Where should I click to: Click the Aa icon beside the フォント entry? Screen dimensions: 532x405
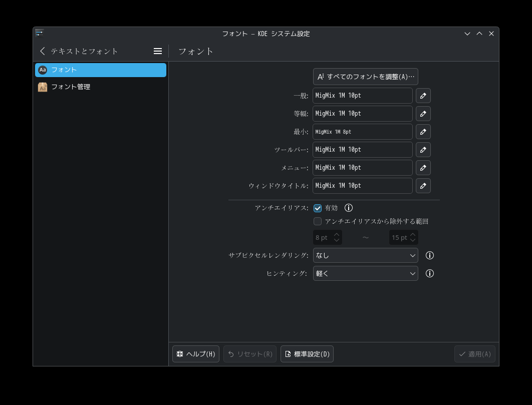click(x=43, y=70)
